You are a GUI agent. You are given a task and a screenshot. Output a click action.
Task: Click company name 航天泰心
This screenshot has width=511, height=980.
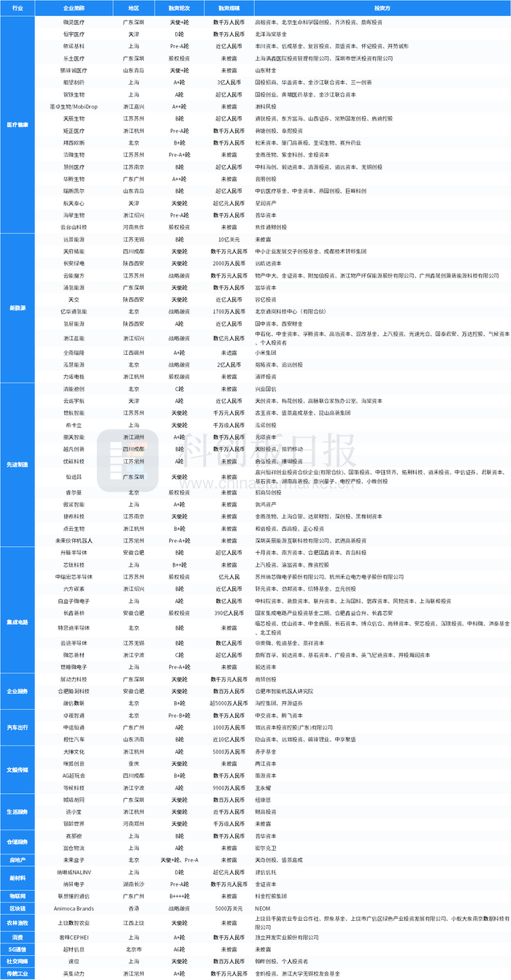pos(74,203)
